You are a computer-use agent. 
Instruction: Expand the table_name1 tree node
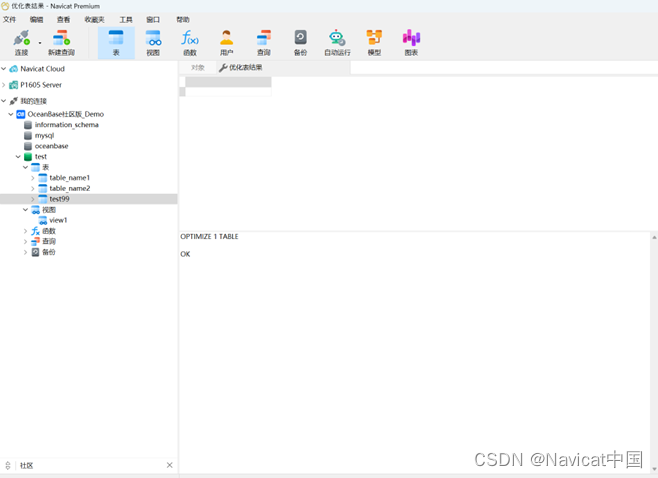coord(33,178)
